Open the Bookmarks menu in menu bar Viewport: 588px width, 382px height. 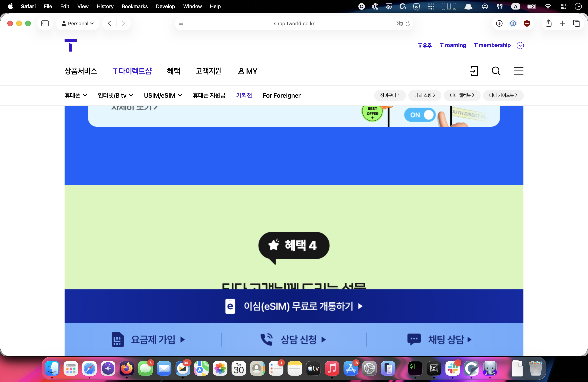tap(134, 6)
